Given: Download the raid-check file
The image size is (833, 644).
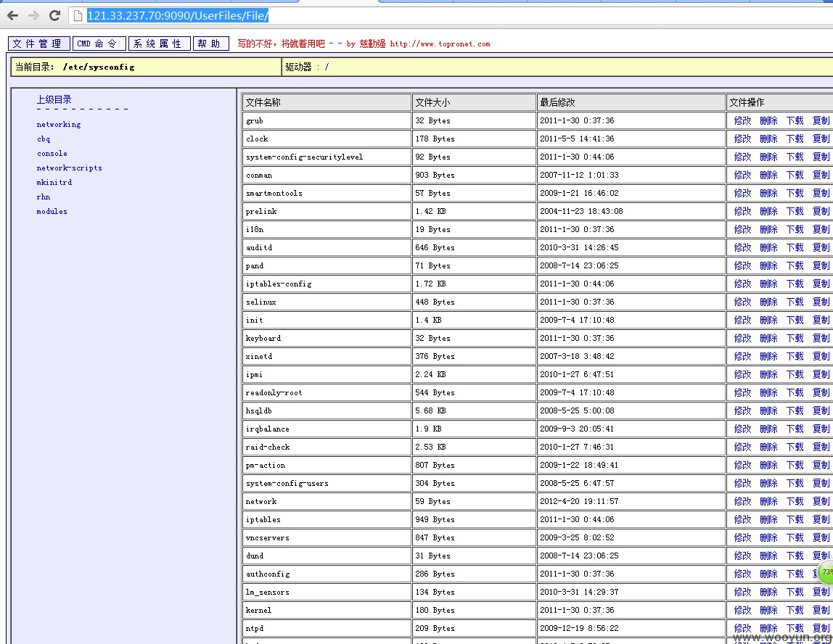Looking at the screenshot, I should pyautogui.click(x=795, y=447).
